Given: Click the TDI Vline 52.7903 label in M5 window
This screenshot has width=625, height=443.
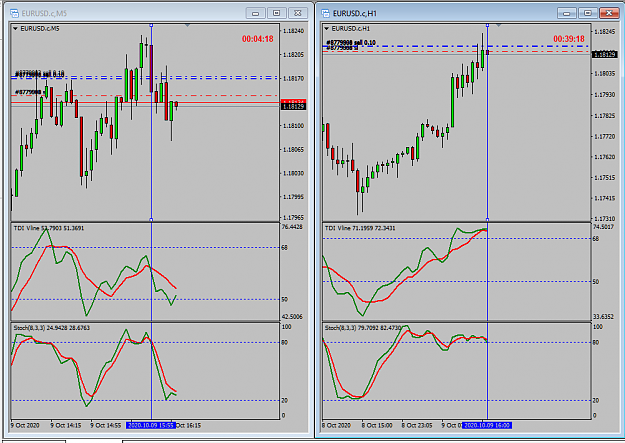Looking at the screenshot, I should coord(49,228).
